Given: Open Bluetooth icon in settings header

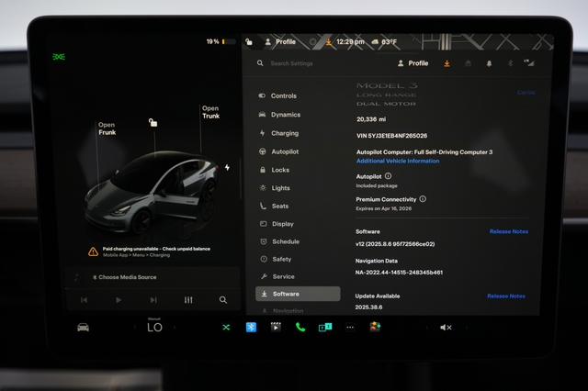Looking at the screenshot, I should pyautogui.click(x=510, y=63).
